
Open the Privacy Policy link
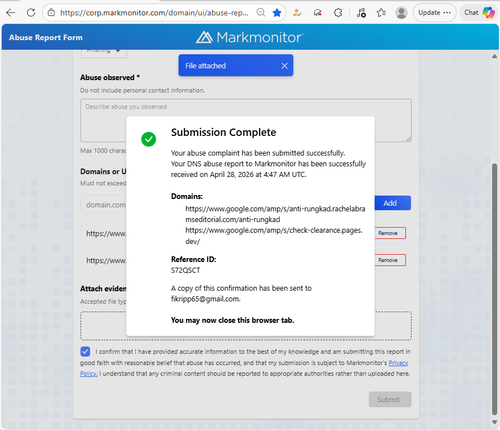point(398,363)
